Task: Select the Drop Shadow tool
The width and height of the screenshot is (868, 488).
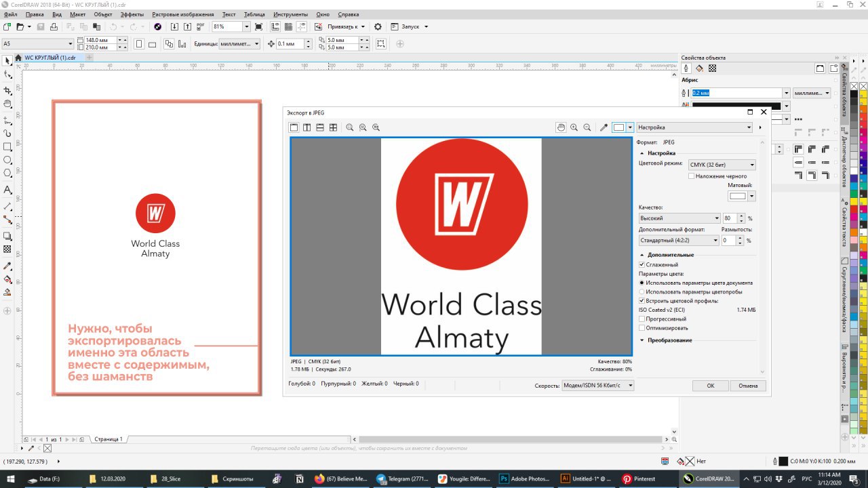Action: (7, 236)
